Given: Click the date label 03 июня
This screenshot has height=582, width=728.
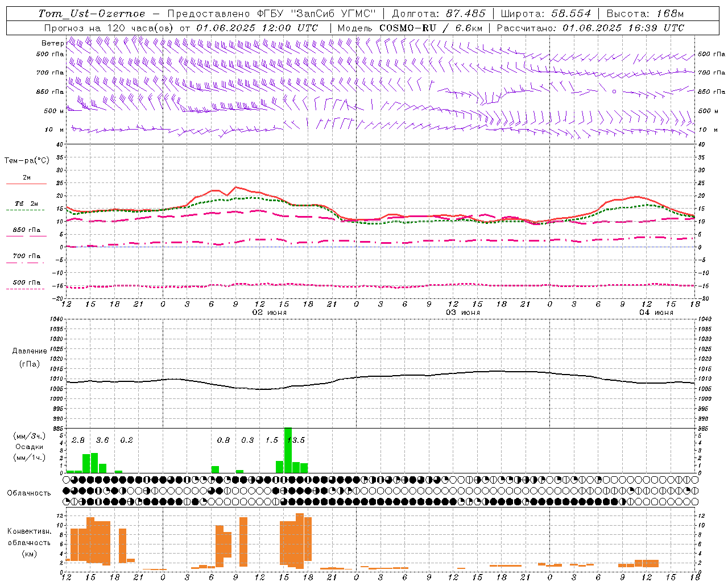Looking at the screenshot, I should coord(463,313).
